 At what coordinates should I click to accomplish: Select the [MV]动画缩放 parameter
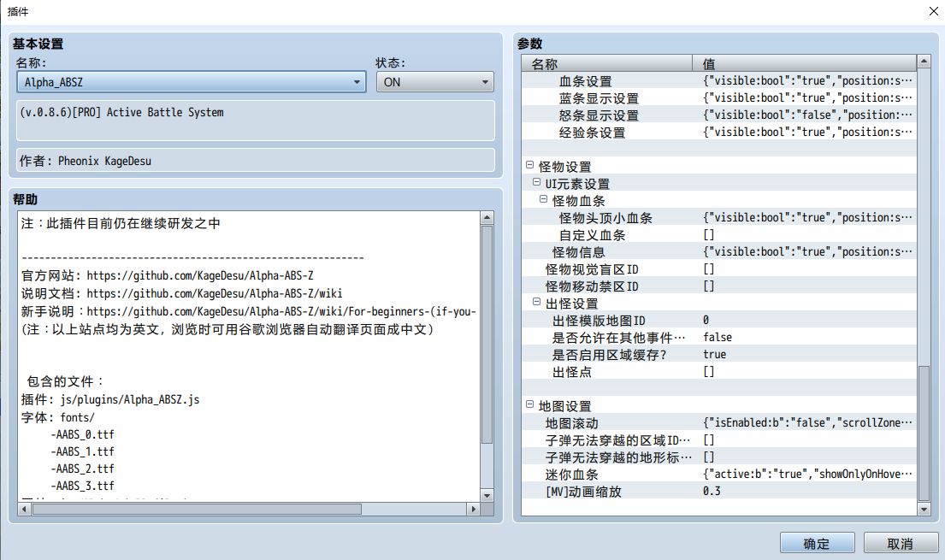719,491
